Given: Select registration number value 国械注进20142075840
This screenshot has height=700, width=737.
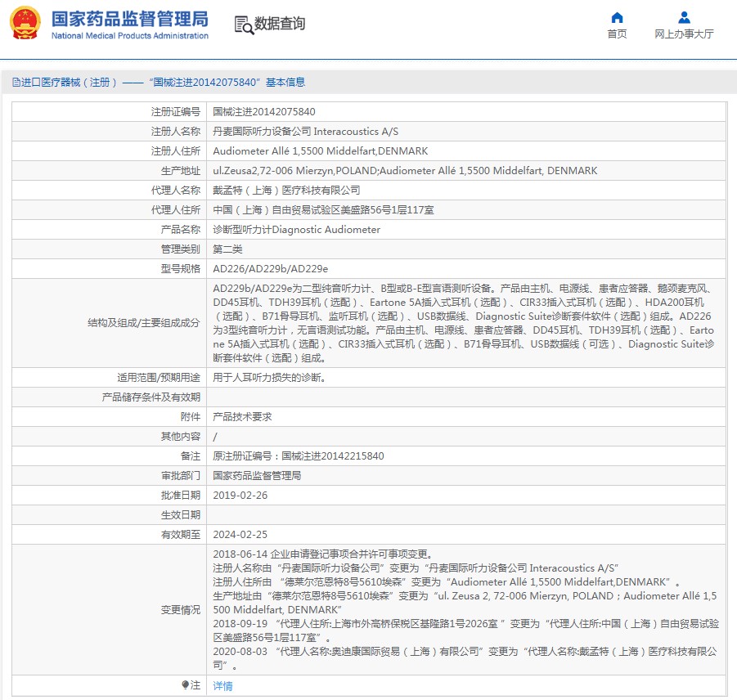Looking at the screenshot, I should tap(263, 112).
